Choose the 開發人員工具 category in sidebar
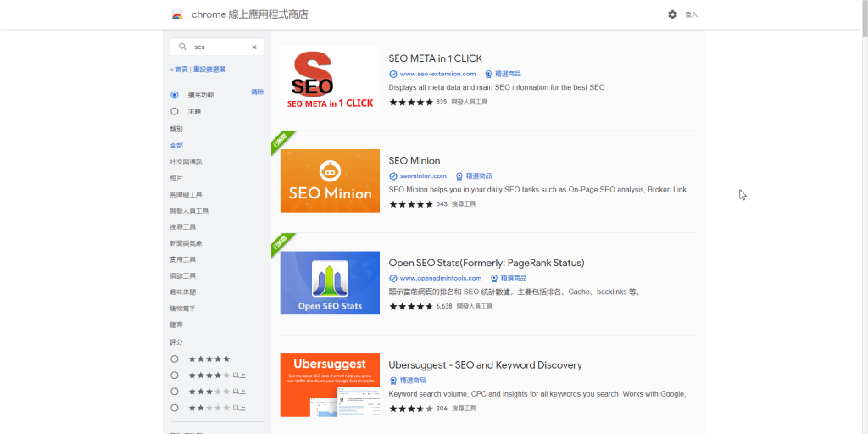Screen dimensions: 868x434 click(x=189, y=211)
